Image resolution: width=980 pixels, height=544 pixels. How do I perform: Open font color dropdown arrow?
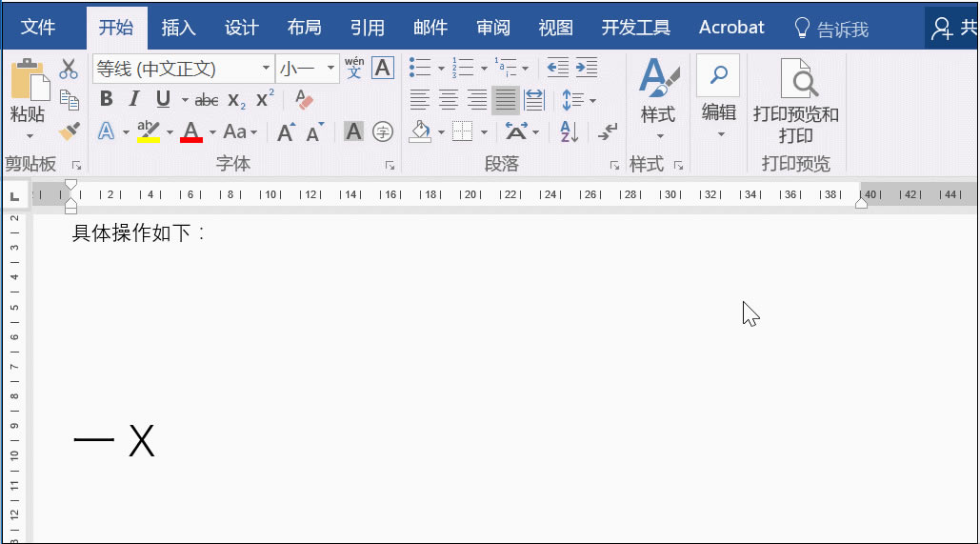coord(212,132)
